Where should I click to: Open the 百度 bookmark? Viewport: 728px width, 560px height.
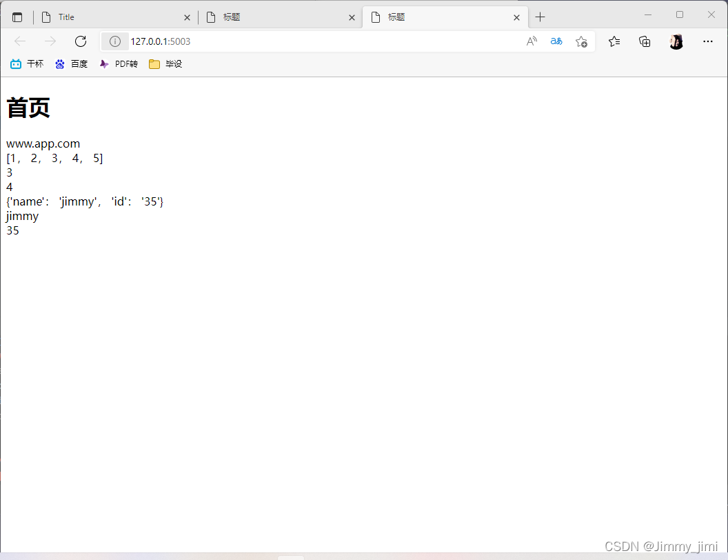(71, 64)
